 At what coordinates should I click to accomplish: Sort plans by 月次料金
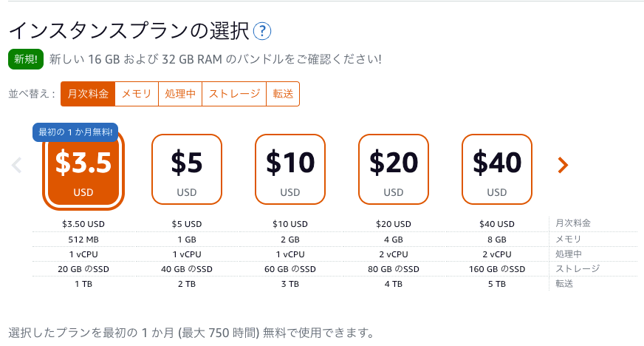pyautogui.click(x=88, y=94)
